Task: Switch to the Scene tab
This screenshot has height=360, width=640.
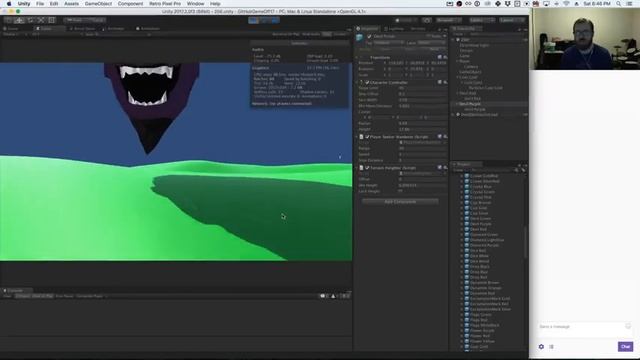Action: (x=11, y=29)
